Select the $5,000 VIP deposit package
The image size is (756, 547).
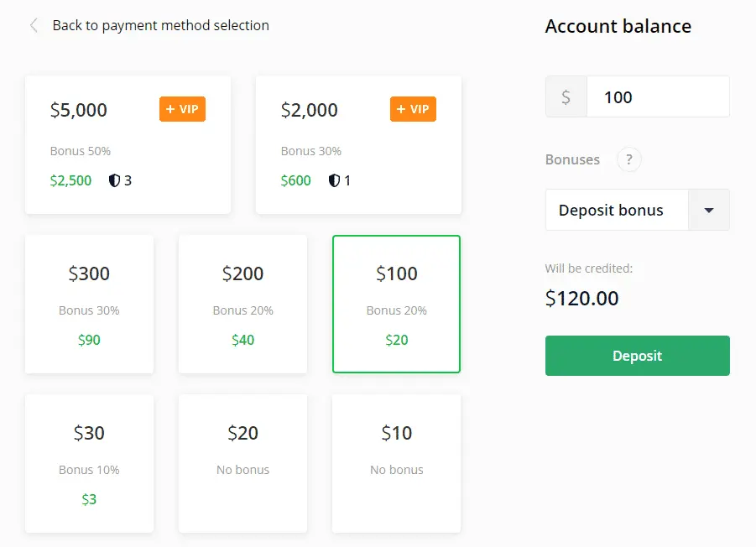(x=128, y=144)
